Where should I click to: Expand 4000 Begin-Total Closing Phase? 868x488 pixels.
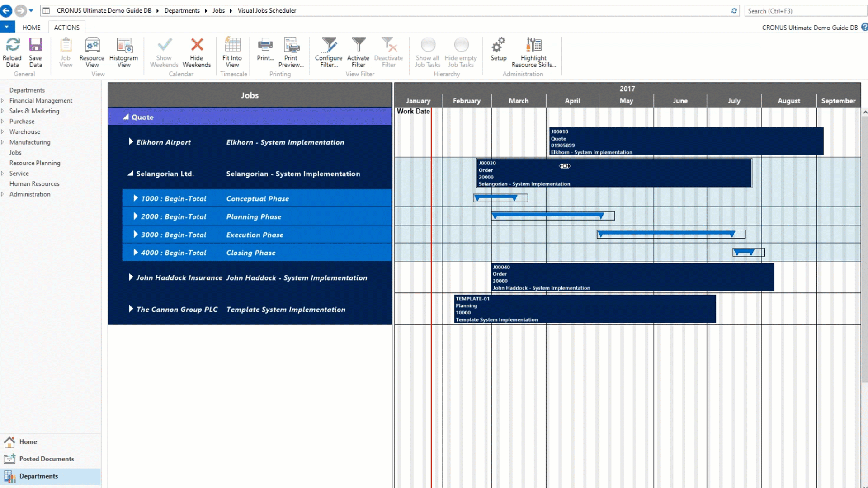point(136,252)
